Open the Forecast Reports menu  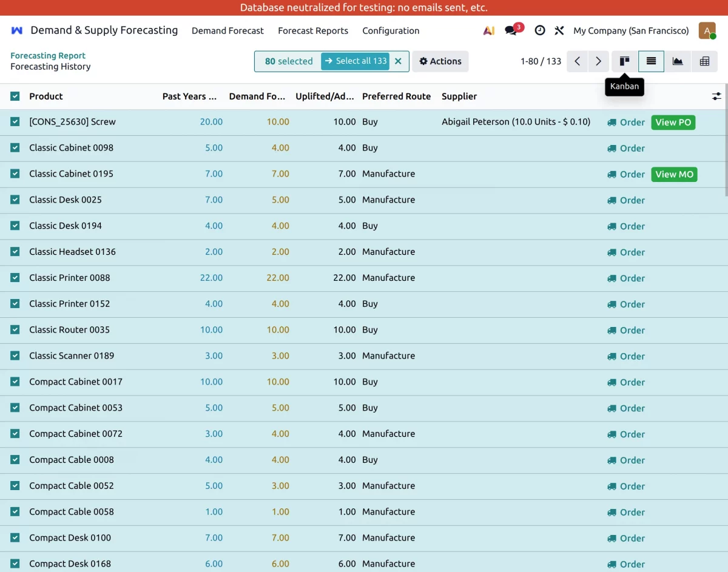313,30
